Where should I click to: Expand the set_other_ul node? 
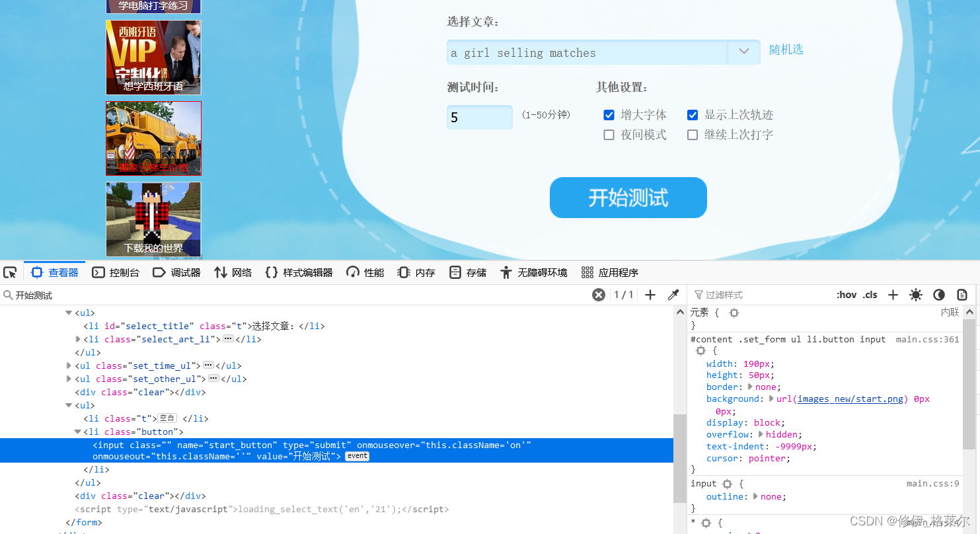click(69, 379)
